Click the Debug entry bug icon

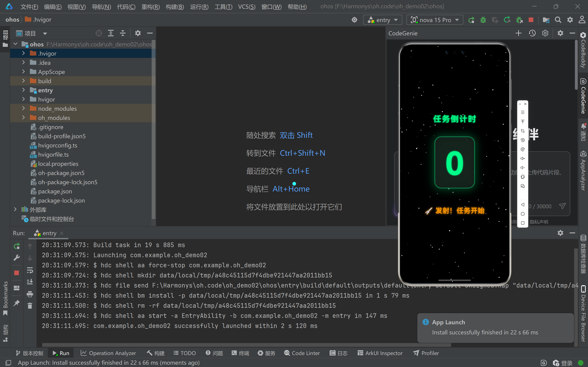point(483,20)
